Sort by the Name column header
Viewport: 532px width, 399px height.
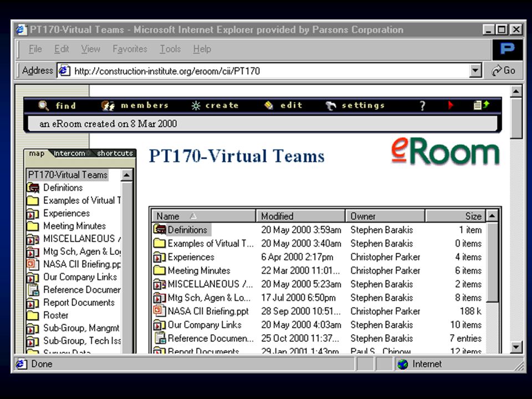pyautogui.click(x=203, y=216)
